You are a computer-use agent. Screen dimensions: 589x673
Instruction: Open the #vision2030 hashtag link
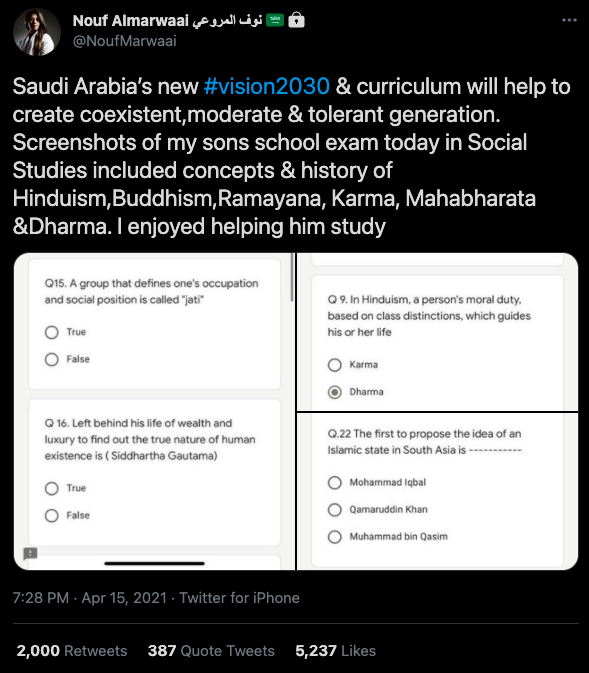pos(267,86)
